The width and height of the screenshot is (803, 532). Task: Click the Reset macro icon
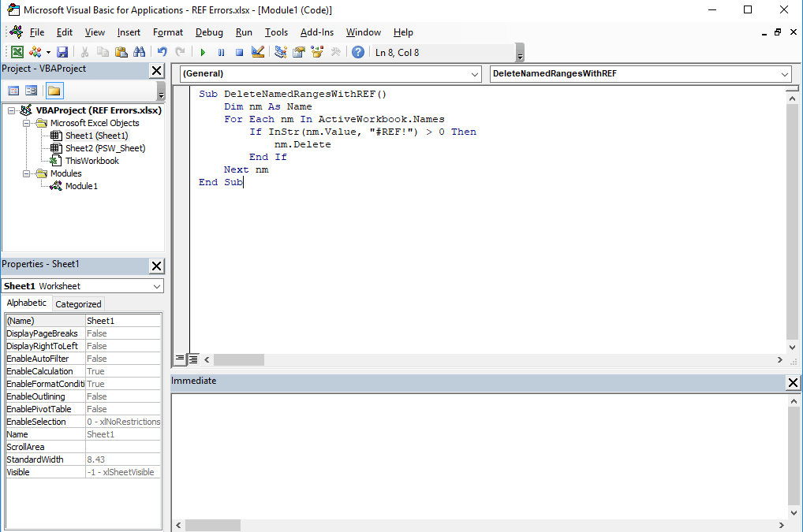pyautogui.click(x=238, y=52)
